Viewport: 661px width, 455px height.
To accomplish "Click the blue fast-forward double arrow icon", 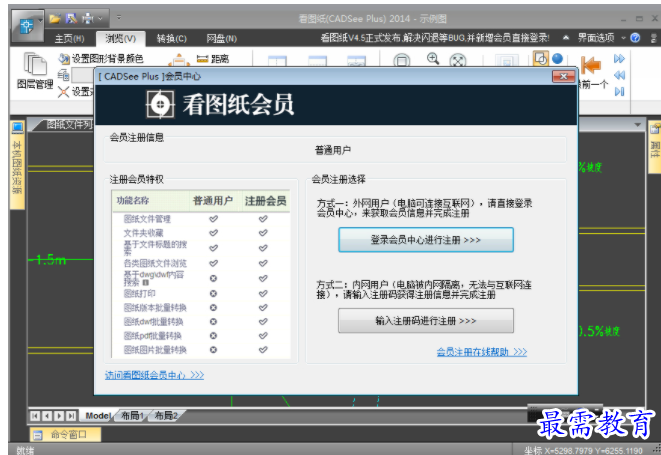I will point(619,59).
